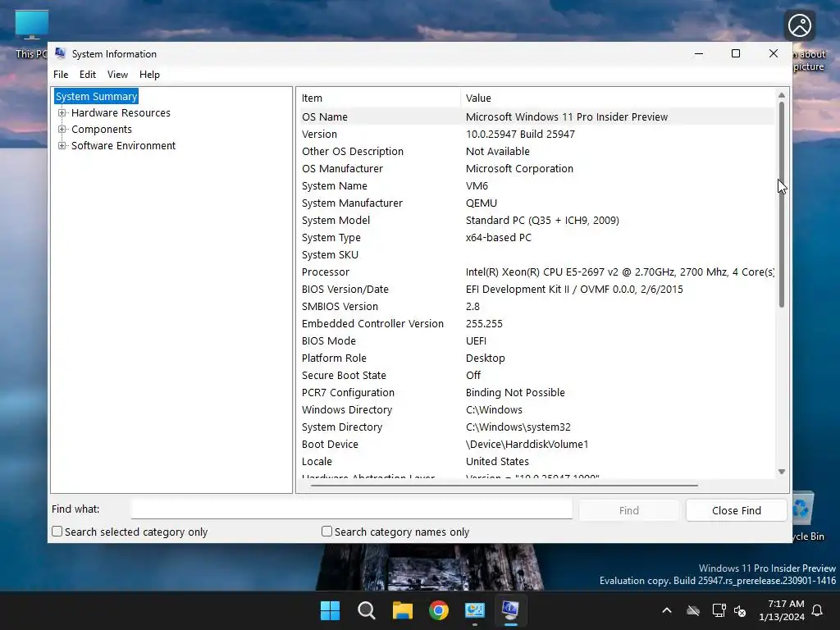Select the System Model row
This screenshot has height=630, width=840.
coord(537,220)
